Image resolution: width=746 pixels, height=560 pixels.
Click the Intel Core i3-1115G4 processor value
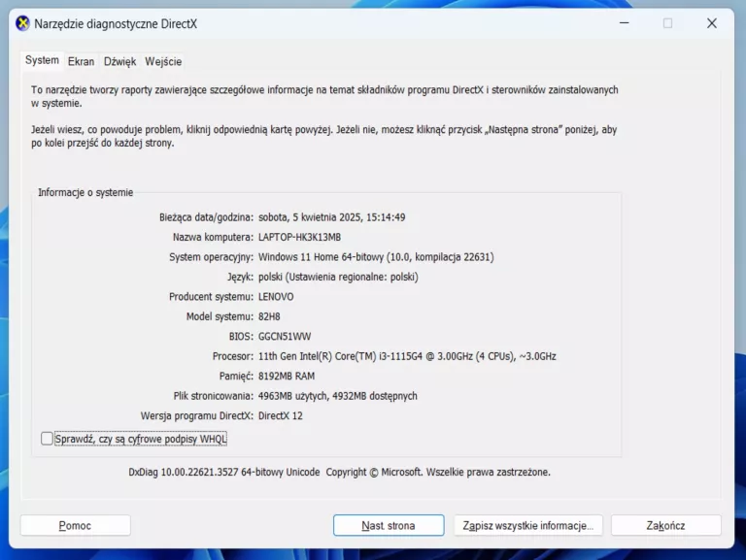[406, 356]
